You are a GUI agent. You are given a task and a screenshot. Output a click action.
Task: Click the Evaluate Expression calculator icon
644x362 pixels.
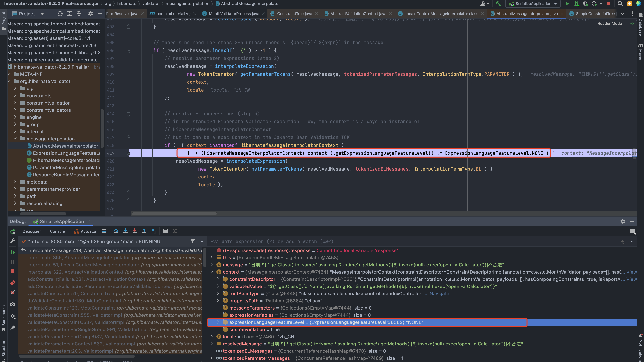click(x=165, y=231)
